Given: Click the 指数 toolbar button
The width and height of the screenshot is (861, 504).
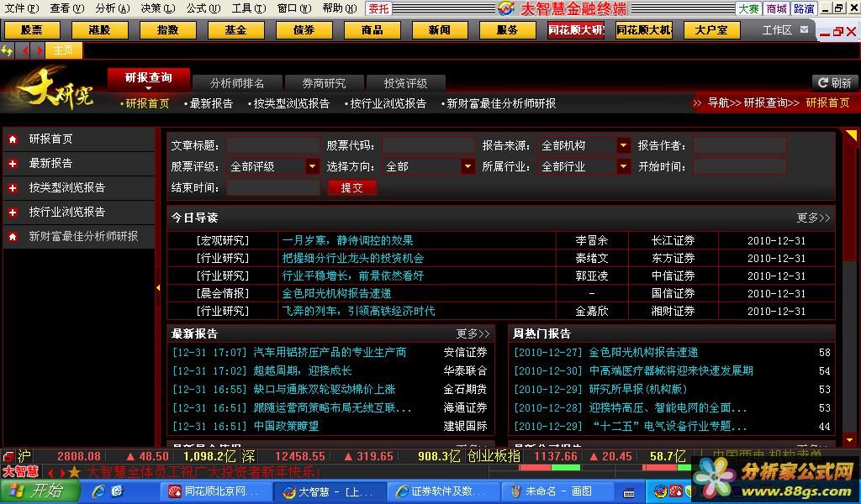Looking at the screenshot, I should (x=167, y=29).
